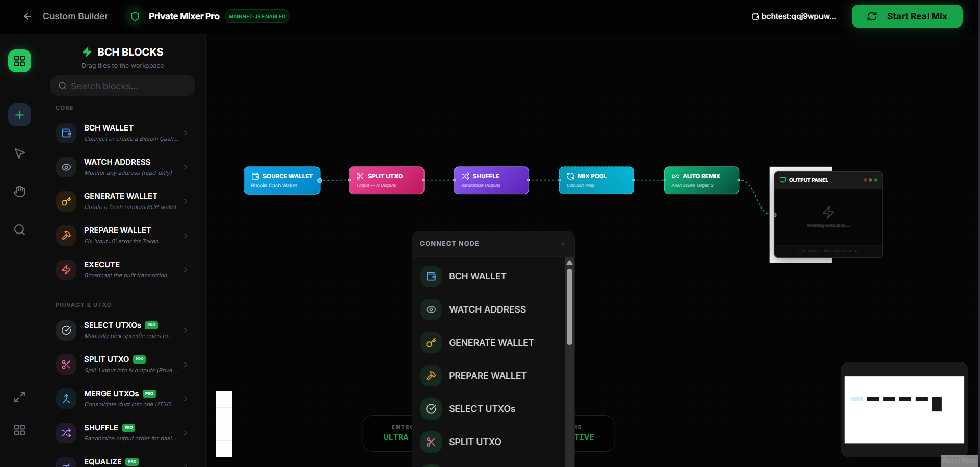Image resolution: width=980 pixels, height=467 pixels.
Task: Click the shield icon beside Private Mixer Pro
Action: coord(134,16)
